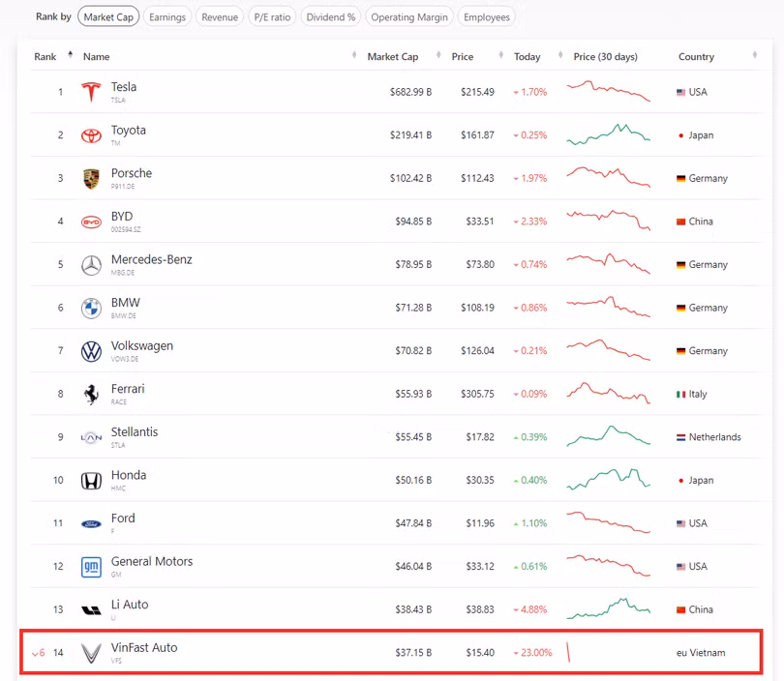Choose the P/E ratio ranking tab

tap(272, 17)
